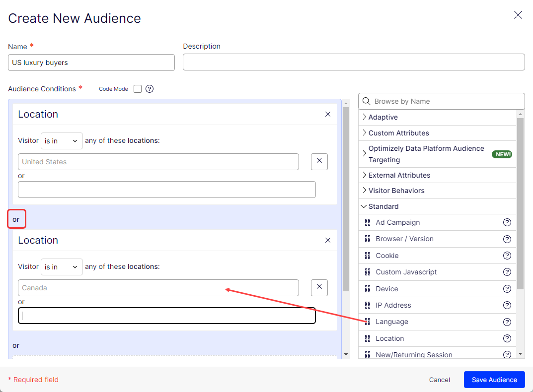Screen dimensions: 533x392
Task: Click the Custom Javascript help icon
Action: (507, 272)
